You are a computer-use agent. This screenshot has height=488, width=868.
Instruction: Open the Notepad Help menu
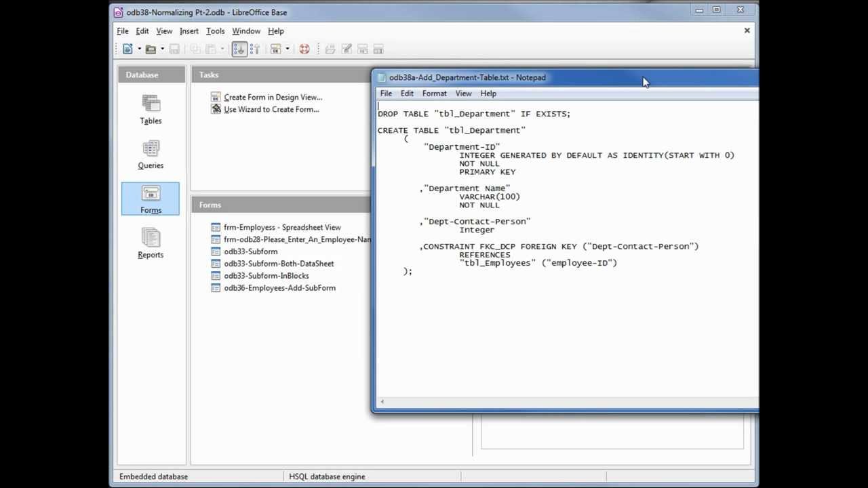pyautogui.click(x=488, y=94)
